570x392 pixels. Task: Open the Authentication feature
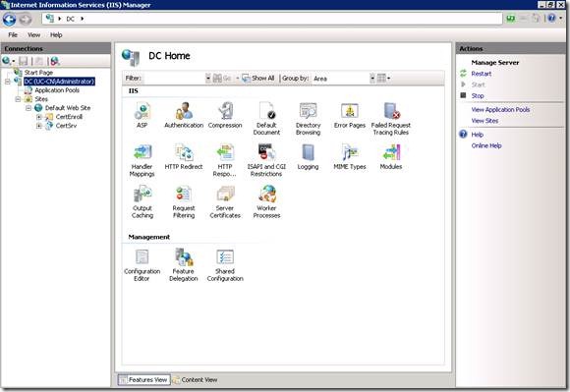[184, 115]
